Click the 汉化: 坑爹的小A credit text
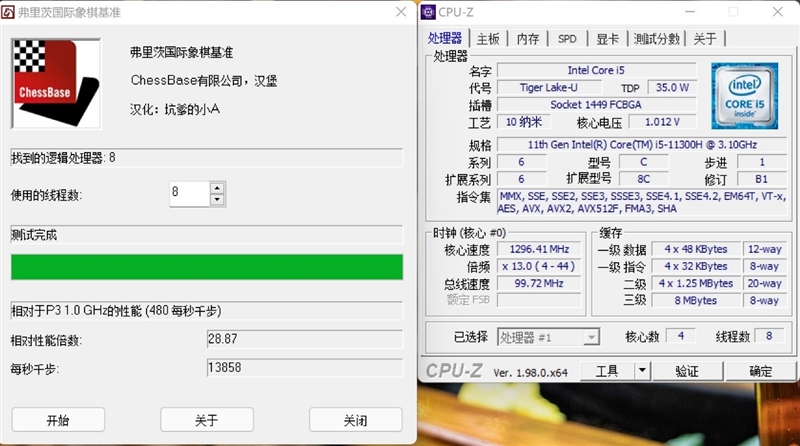Viewport: 800px width, 446px height. [175, 109]
